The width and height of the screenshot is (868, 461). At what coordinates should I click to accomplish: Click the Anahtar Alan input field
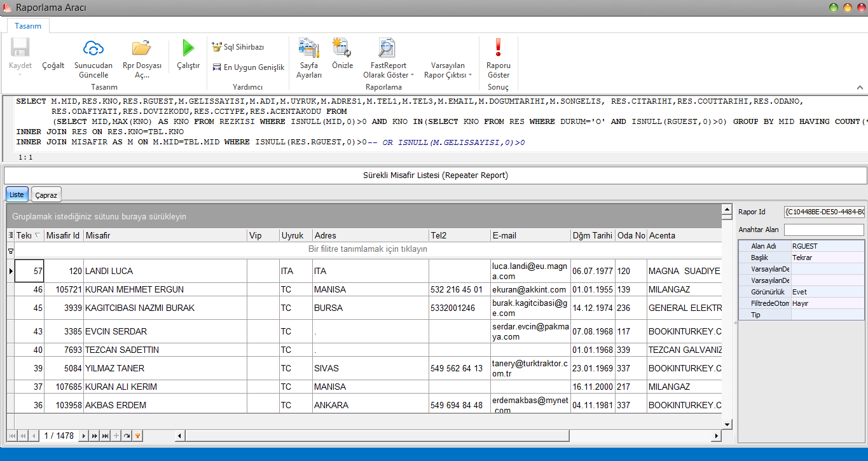pos(824,230)
